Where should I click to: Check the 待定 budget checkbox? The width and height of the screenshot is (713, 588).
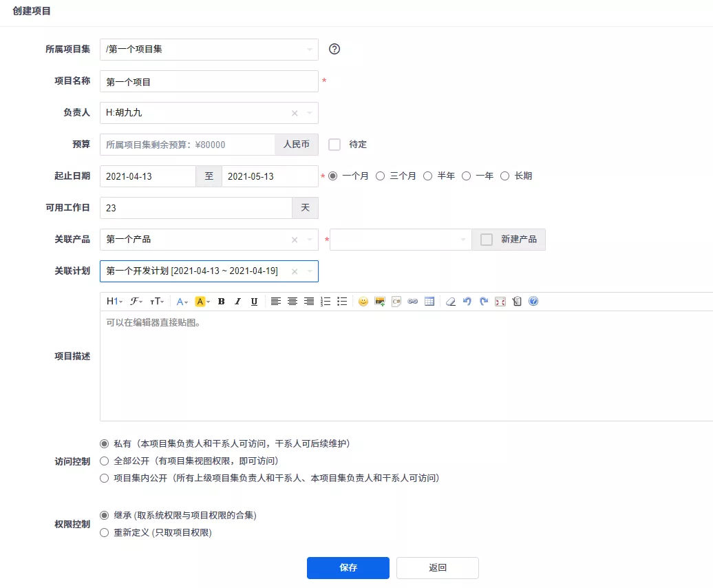click(x=334, y=145)
